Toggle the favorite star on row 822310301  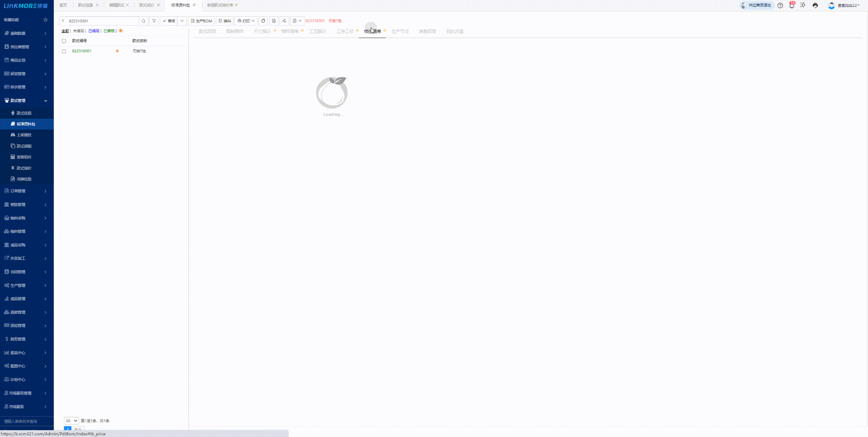(x=117, y=51)
